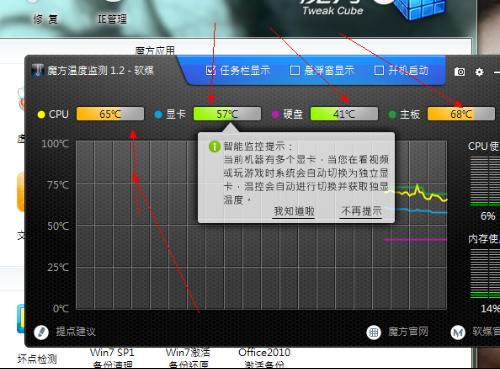Image resolution: width=500 pixels, height=369 pixels.
Task: Click the green info icon in the tooltip
Action: (x=214, y=146)
